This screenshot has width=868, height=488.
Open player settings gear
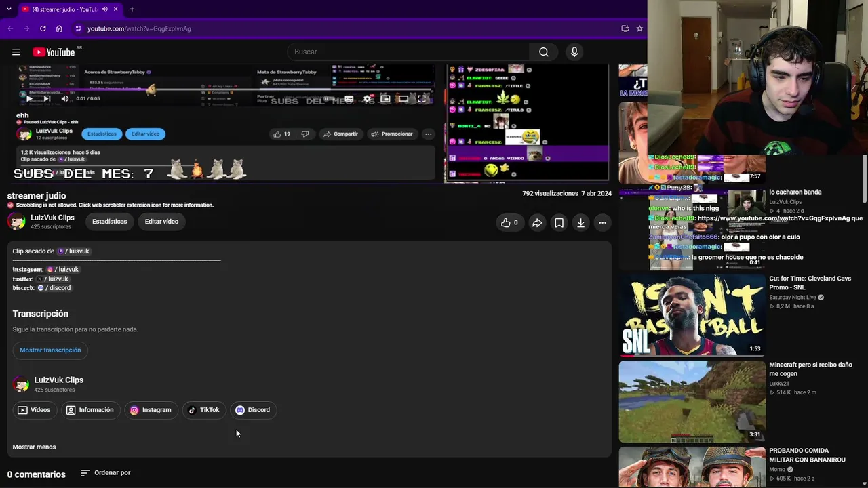pos(367,98)
